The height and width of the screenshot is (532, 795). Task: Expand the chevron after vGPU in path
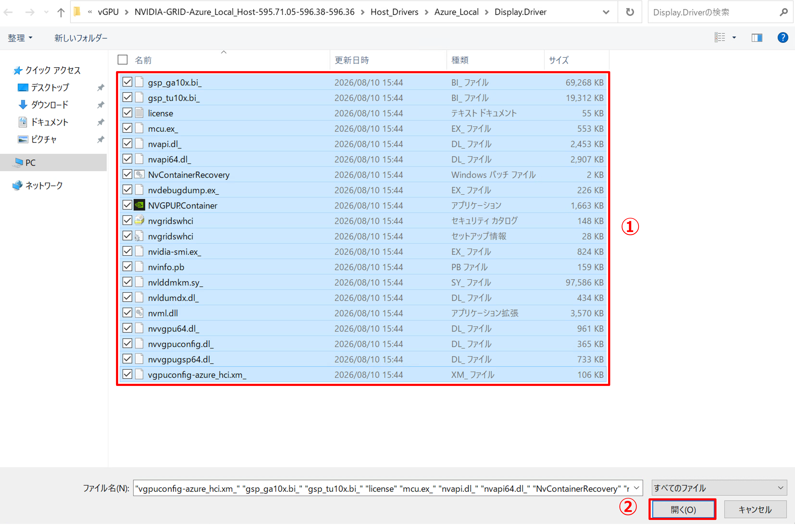[127, 12]
